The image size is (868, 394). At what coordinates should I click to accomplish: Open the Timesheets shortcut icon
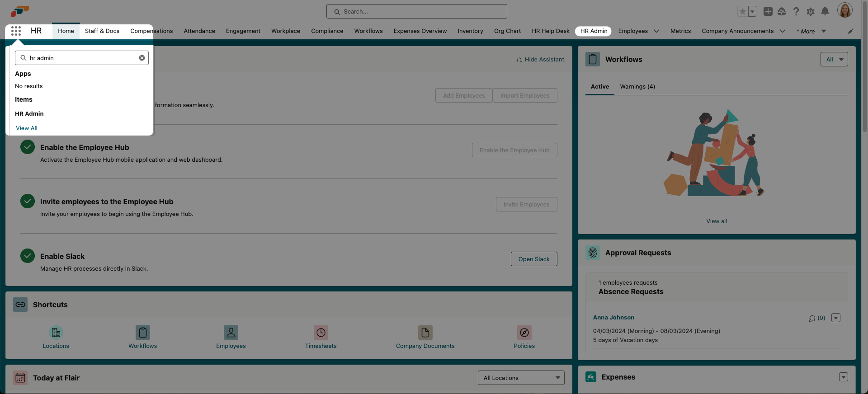click(x=321, y=333)
